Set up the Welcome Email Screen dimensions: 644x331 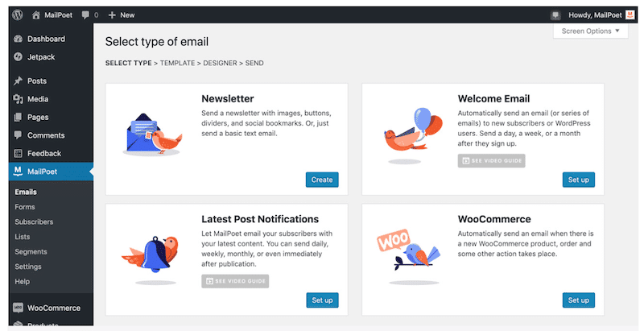[x=578, y=179]
